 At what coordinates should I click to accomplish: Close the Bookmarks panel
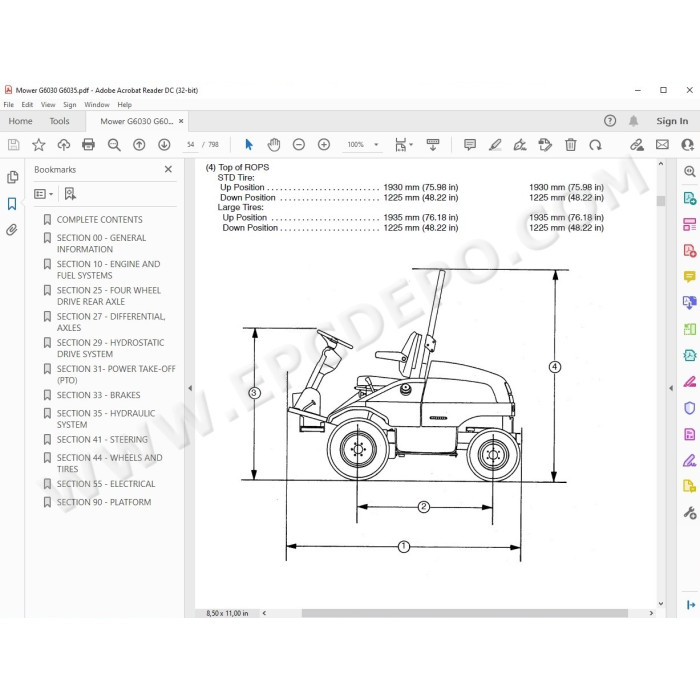pos(168,169)
